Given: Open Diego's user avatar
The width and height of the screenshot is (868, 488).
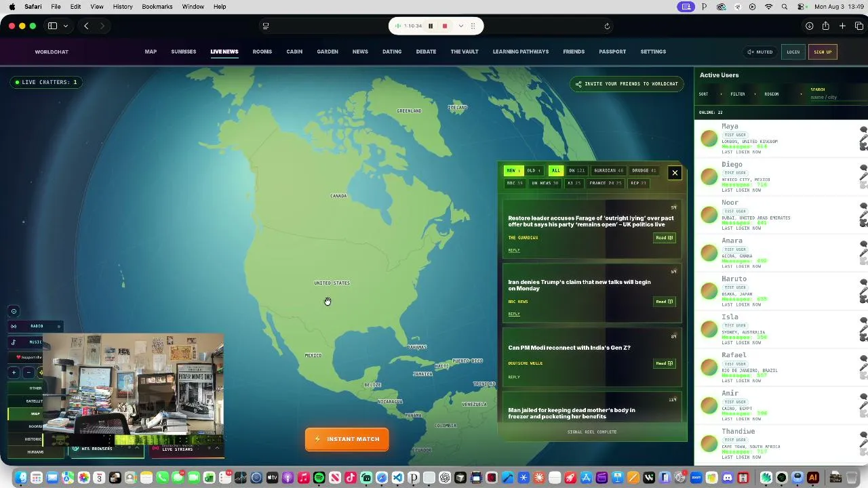Looking at the screenshot, I should point(709,176).
